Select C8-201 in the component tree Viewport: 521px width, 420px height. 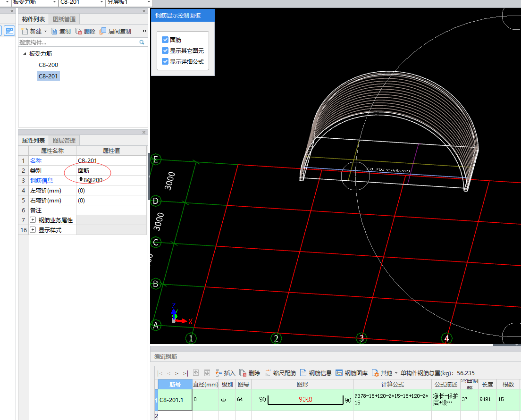[48, 76]
